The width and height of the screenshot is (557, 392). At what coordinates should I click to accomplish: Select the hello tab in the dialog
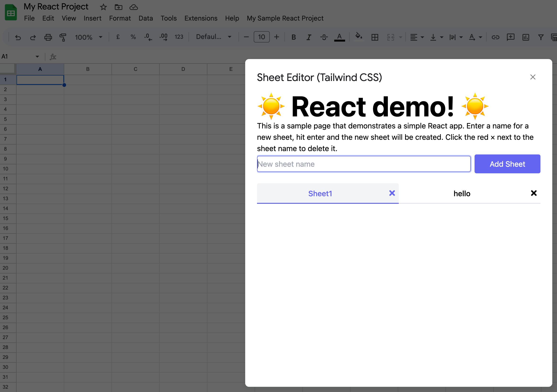coord(462,194)
